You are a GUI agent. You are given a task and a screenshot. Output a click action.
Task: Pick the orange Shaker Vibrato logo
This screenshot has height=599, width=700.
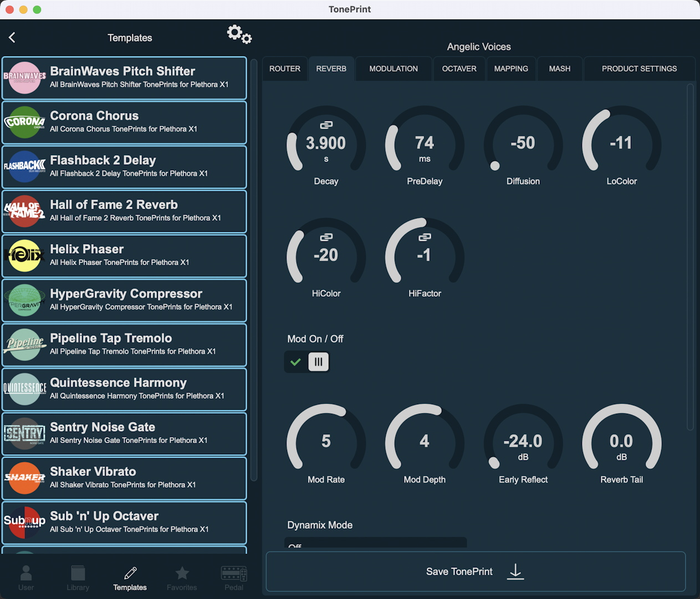[25, 478]
